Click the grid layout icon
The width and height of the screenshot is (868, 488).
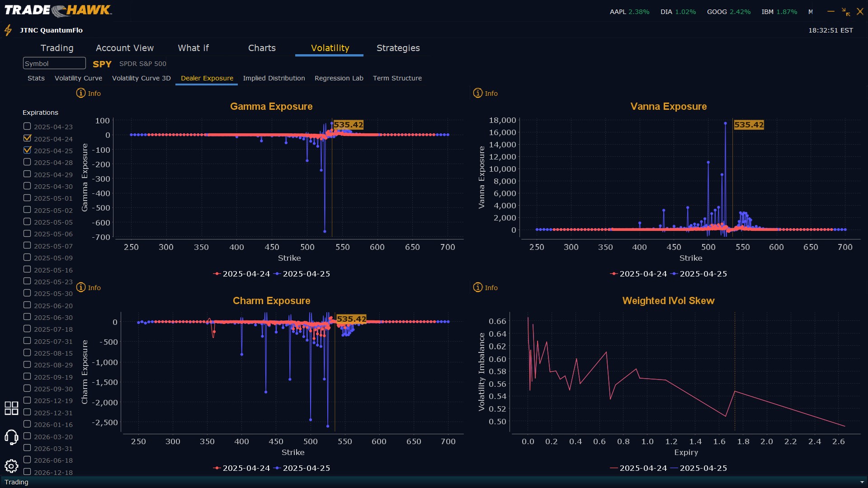(x=11, y=408)
